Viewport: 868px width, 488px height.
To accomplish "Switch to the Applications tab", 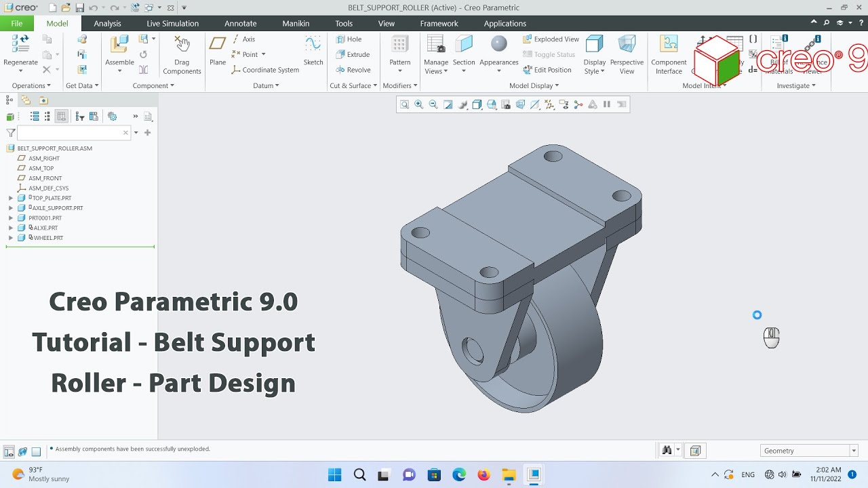I will tap(505, 24).
